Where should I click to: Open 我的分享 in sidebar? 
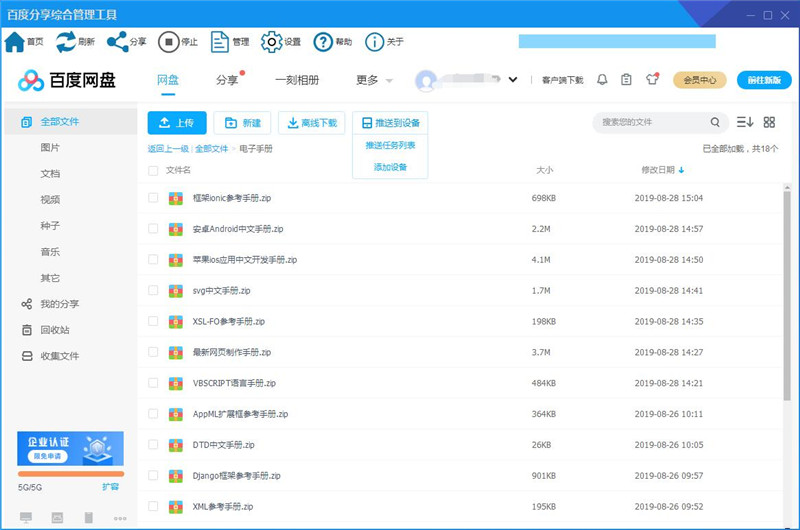tap(50, 304)
